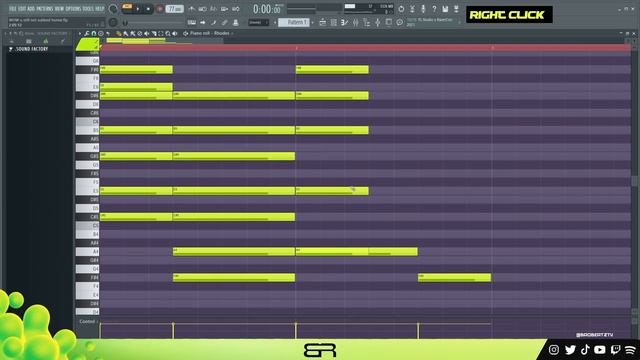The image size is (640, 360).
Task: Open the Pattern 1 selector
Action: coord(293,22)
